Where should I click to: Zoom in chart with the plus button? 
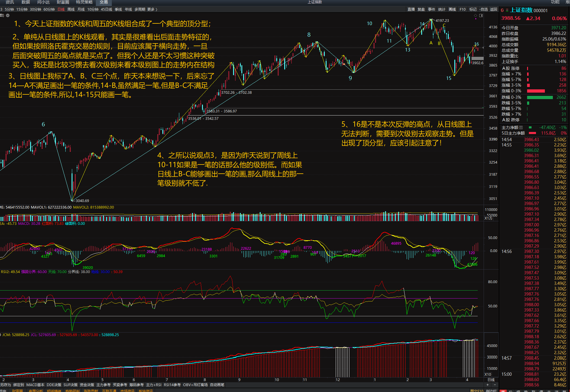[488, 385]
